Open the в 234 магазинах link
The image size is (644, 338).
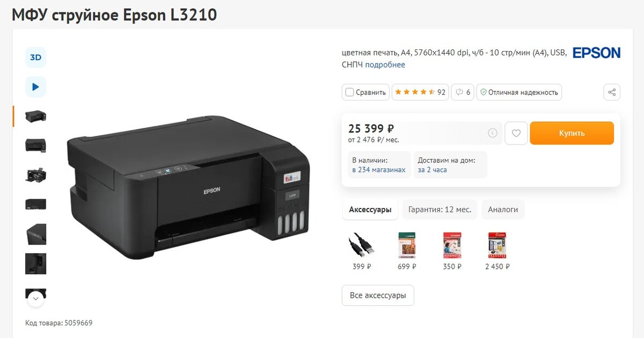tap(379, 170)
